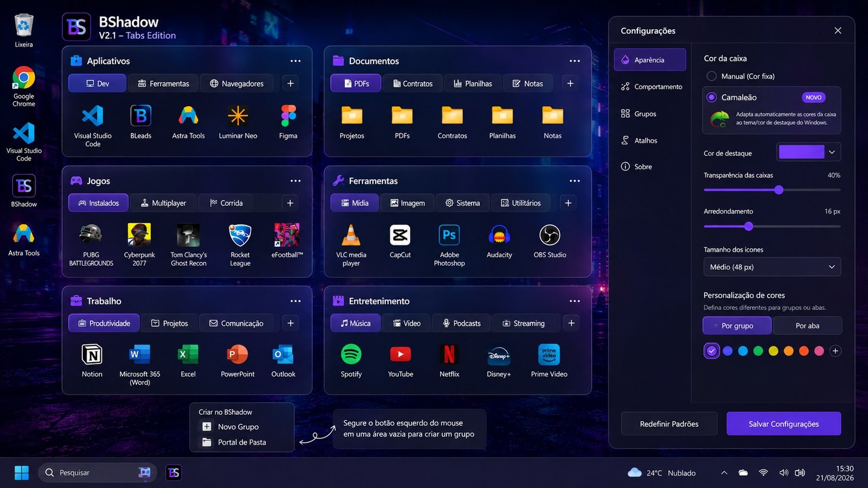Open Trabalho group options menu
Image resolution: width=868 pixels, height=488 pixels.
coord(295,301)
